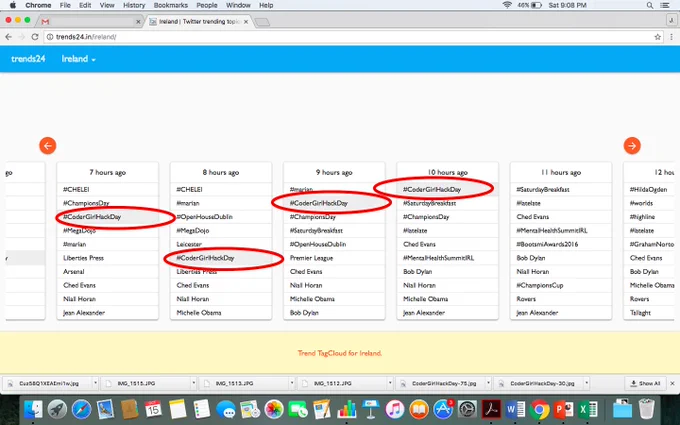This screenshot has height=425, width=680.
Task: Open the Chrome three-dot menu
Action: click(671, 37)
